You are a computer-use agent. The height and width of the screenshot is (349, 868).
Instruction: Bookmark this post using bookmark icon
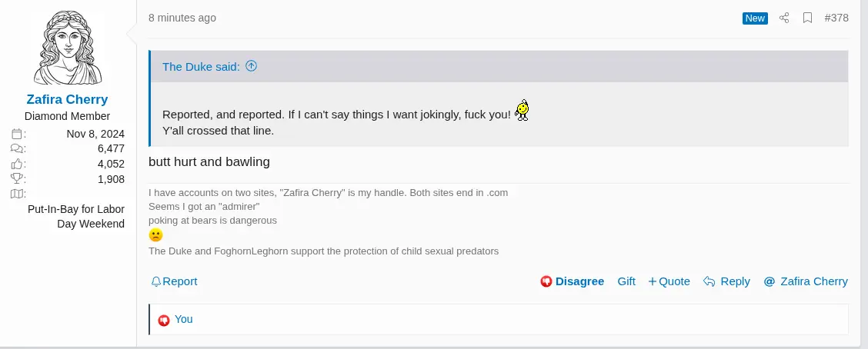click(x=807, y=18)
